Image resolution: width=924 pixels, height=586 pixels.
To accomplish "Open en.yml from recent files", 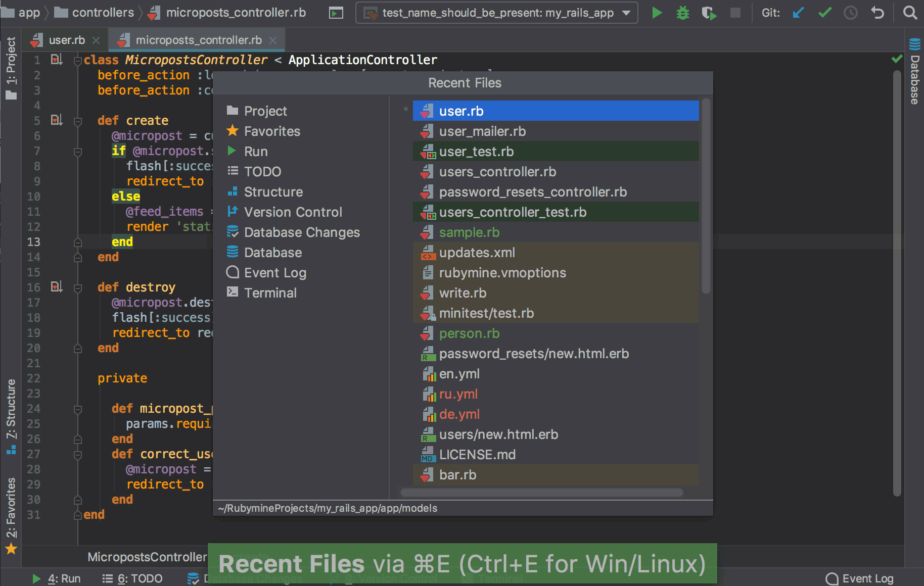I will click(x=556, y=374).
